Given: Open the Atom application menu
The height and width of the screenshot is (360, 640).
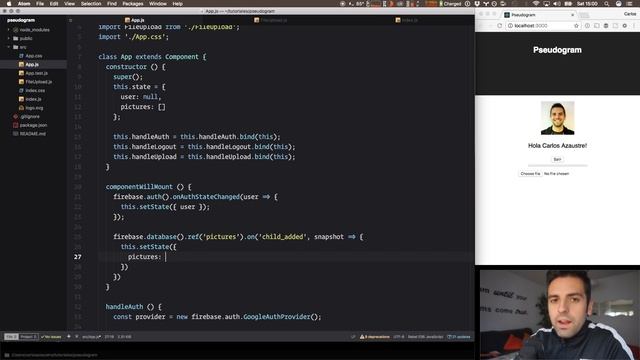Looking at the screenshot, I should point(24,4).
